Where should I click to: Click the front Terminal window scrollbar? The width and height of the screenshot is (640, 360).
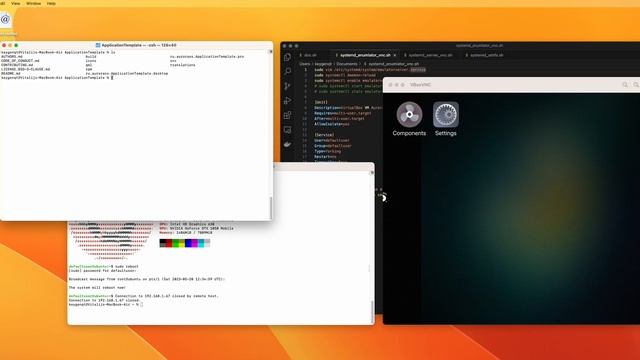pos(271,208)
